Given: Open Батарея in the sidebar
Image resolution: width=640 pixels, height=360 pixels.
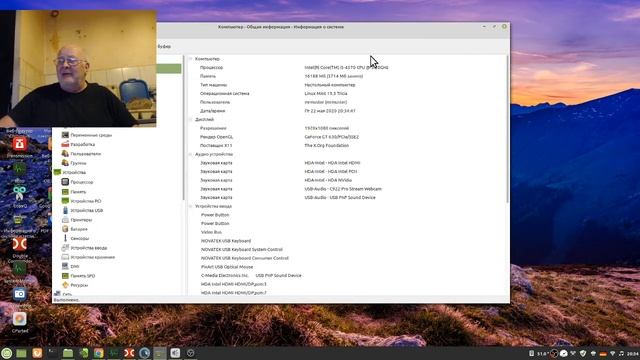Looking at the screenshot, I should [x=79, y=229].
